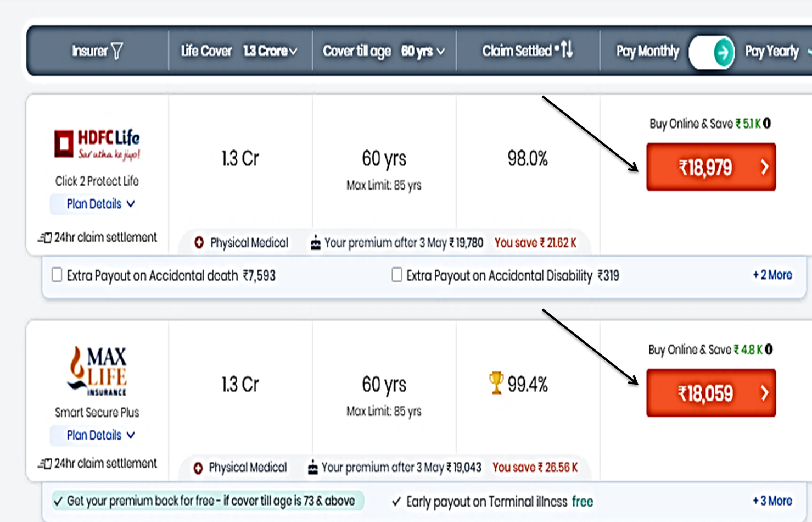The height and width of the screenshot is (522, 812).
Task: Click info icon beside Save ₹4.8 K
Action: 769,349
